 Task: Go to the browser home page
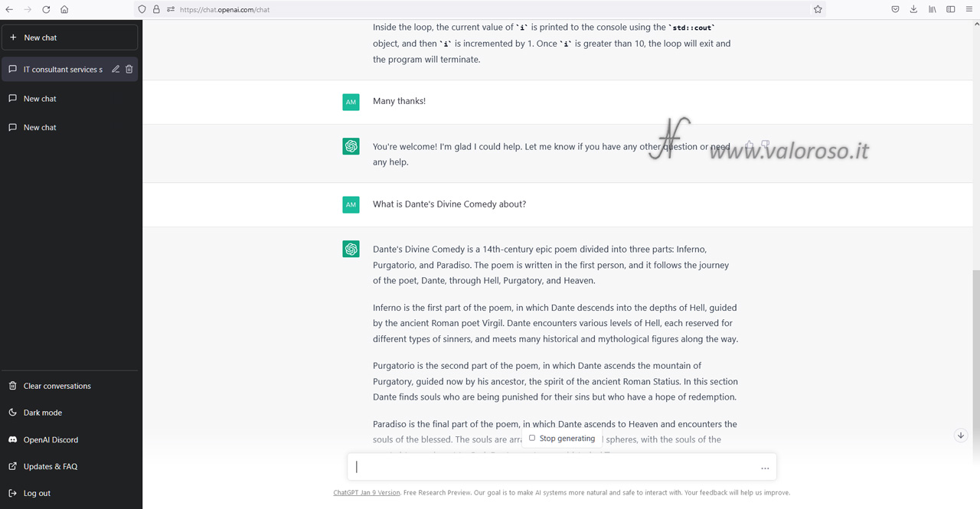tap(64, 9)
